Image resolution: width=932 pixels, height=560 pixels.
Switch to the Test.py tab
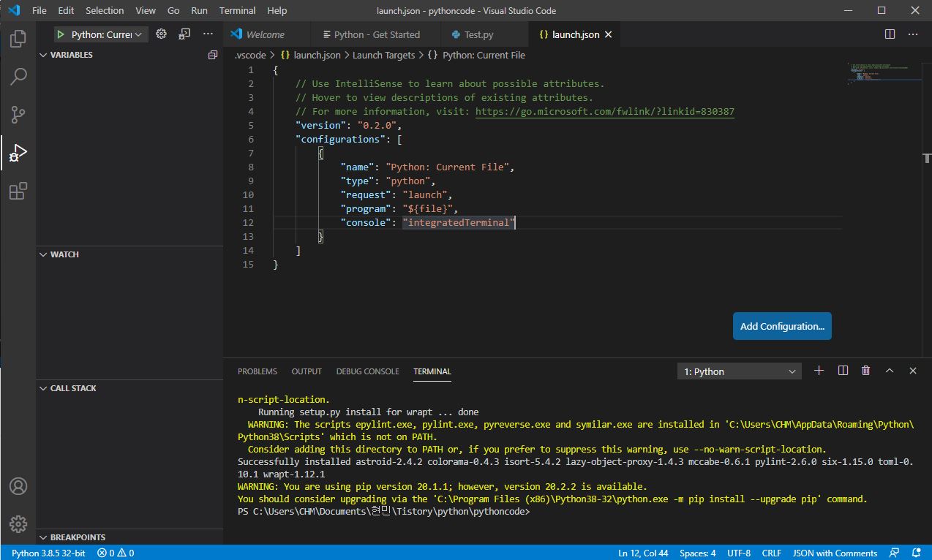tap(478, 34)
